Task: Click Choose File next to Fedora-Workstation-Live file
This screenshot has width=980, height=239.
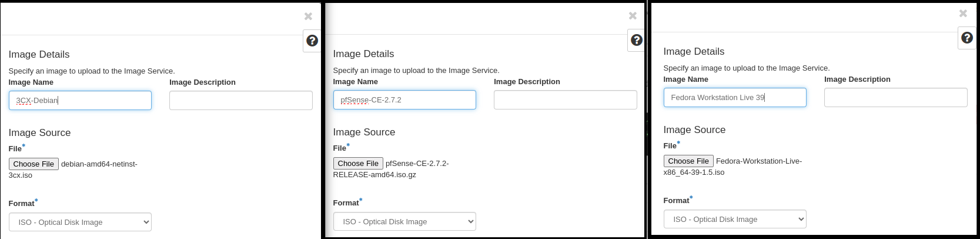Action: [x=688, y=161]
